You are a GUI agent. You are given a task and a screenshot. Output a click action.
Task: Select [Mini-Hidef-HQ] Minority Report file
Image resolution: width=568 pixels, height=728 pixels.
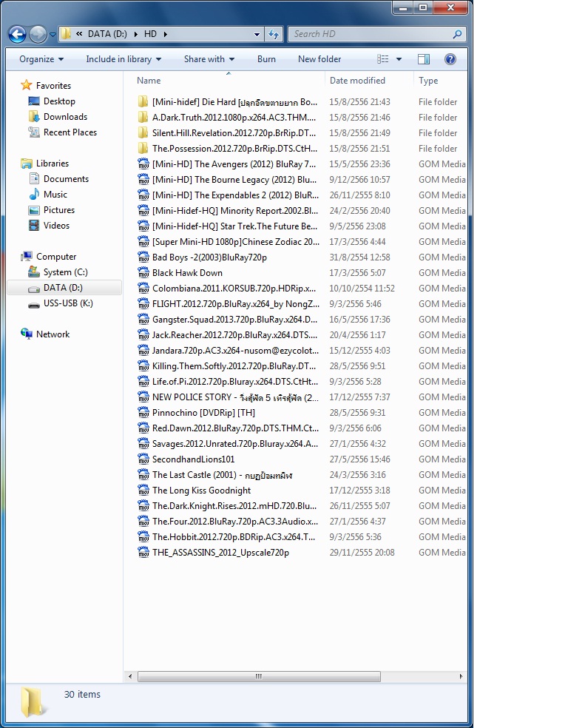click(235, 211)
